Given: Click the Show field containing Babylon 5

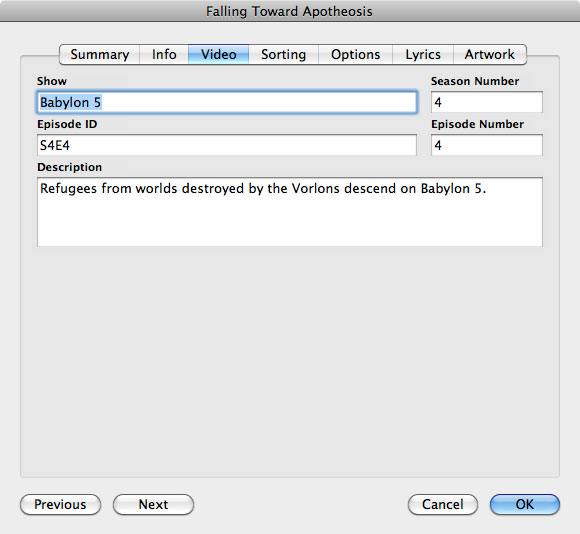Looking at the screenshot, I should tap(227, 102).
